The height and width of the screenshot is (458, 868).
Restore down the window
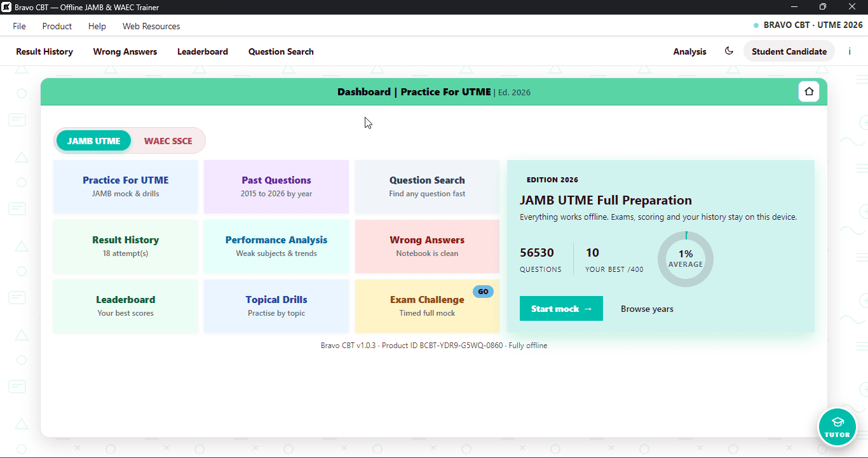(x=823, y=7)
